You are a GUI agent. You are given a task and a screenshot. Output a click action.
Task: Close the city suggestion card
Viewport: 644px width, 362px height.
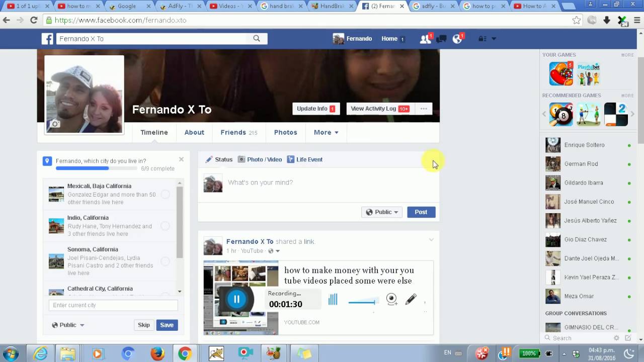tap(181, 159)
